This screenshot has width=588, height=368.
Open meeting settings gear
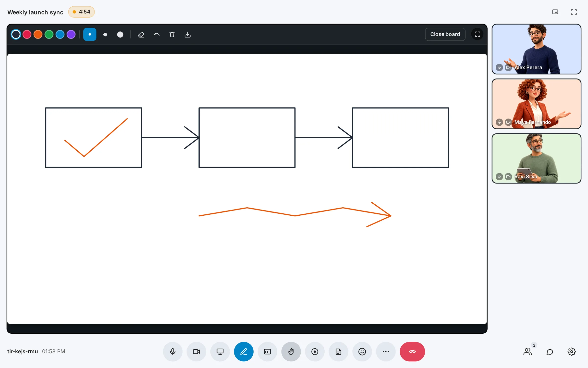[x=572, y=352]
